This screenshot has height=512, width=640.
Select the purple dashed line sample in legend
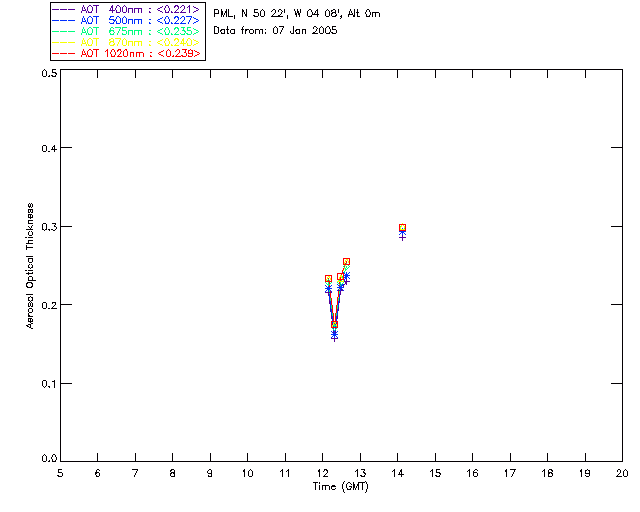point(64,10)
